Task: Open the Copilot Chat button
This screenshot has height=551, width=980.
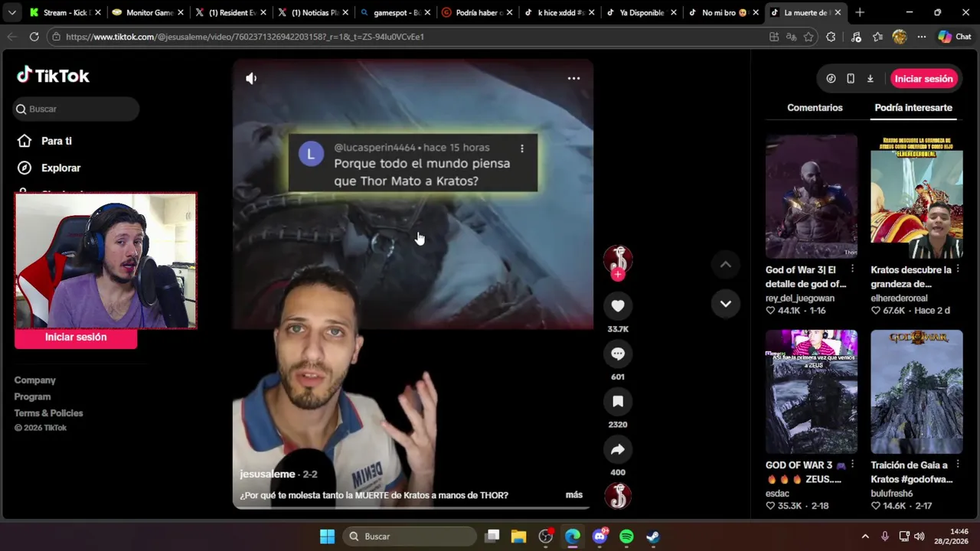Action: [x=955, y=37]
